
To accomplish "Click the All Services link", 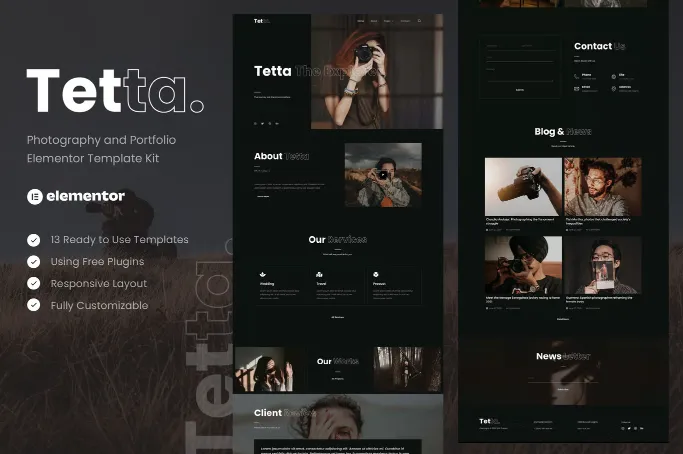I will point(337,317).
